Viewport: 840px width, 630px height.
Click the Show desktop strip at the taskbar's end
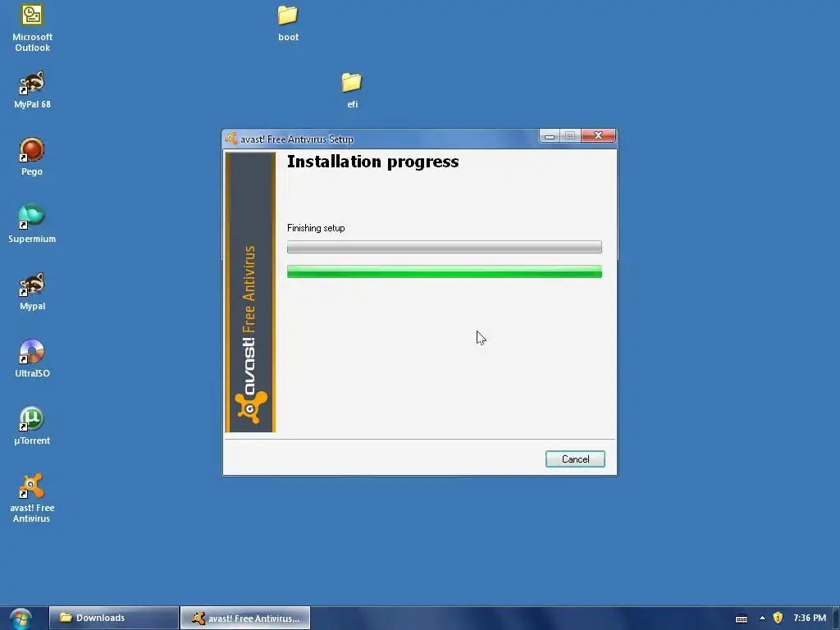836,619
